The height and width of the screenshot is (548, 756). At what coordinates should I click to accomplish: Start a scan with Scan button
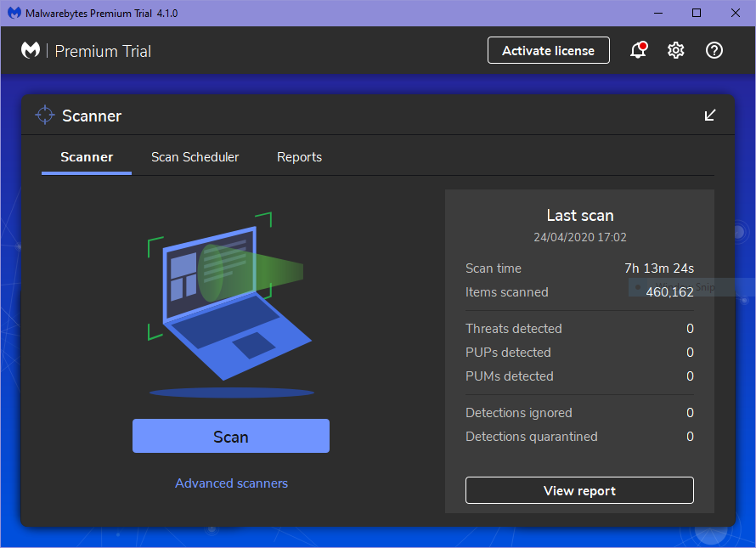[231, 436]
